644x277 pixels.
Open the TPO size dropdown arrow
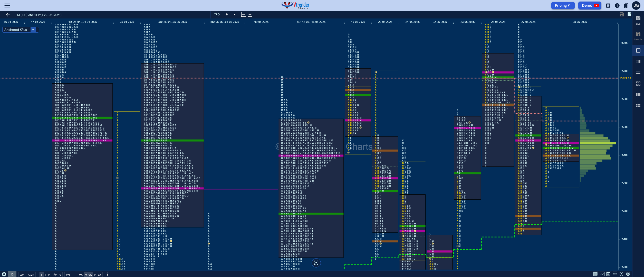pyautogui.click(x=235, y=14)
